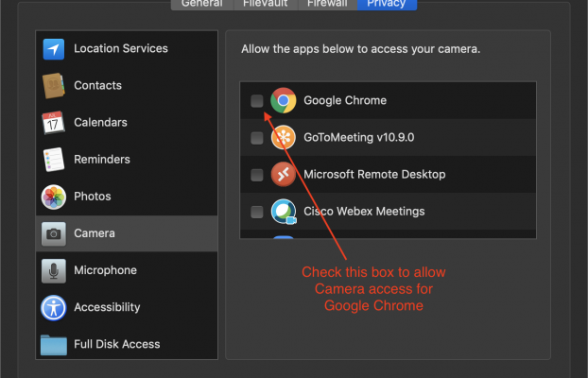This screenshot has height=378, width=588.
Task: Select the Contacts book icon
Action: click(54, 86)
